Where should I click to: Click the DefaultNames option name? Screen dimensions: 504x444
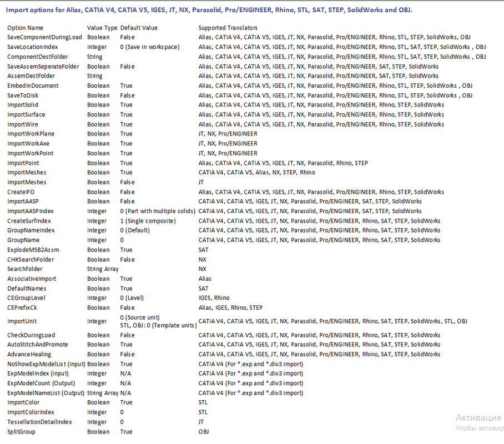pyautogui.click(x=27, y=289)
